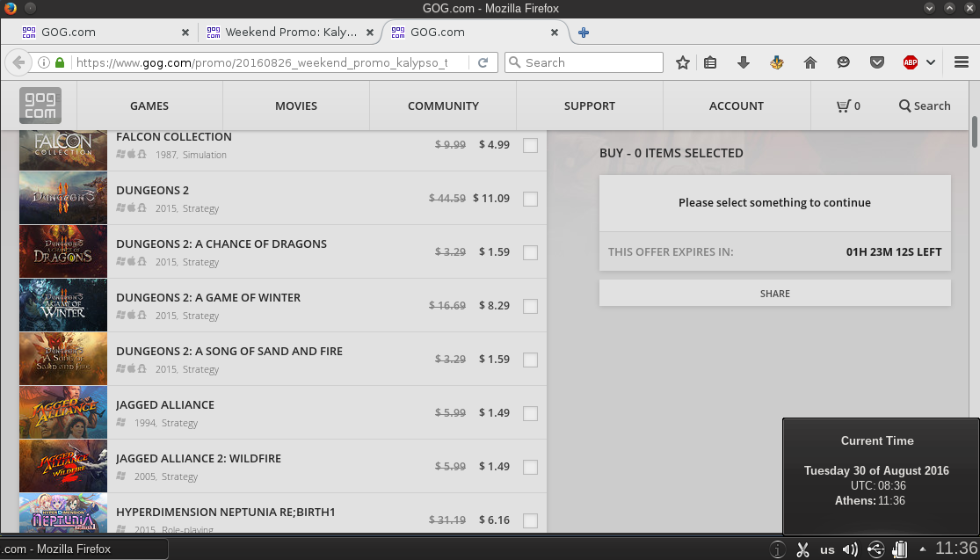The image size is (980, 560).
Task: Click the toolbar extension icon beside Downloads
Action: coord(776,62)
